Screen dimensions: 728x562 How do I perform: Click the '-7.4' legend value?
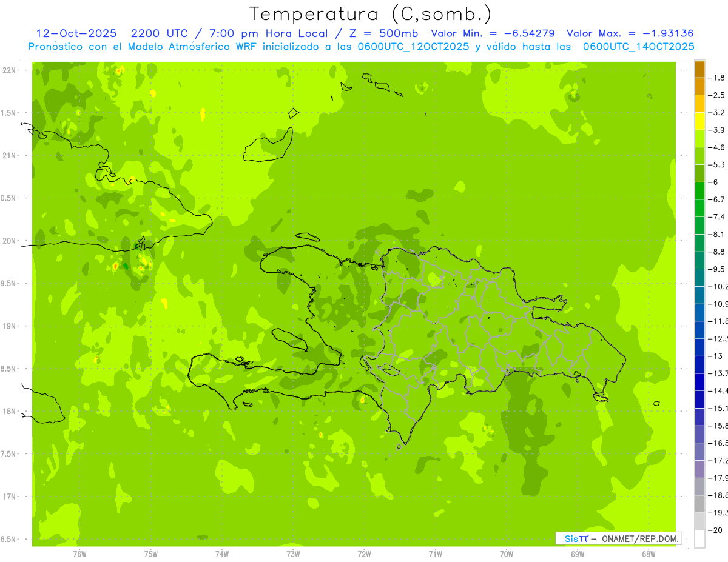click(718, 216)
